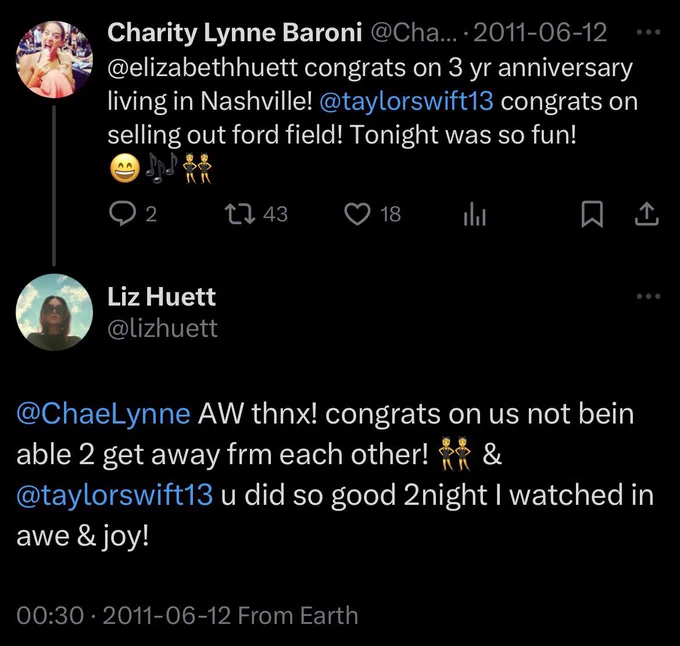The image size is (680, 646).
Task: Open the Charity Lynne Baroni display name
Action: pos(234,33)
